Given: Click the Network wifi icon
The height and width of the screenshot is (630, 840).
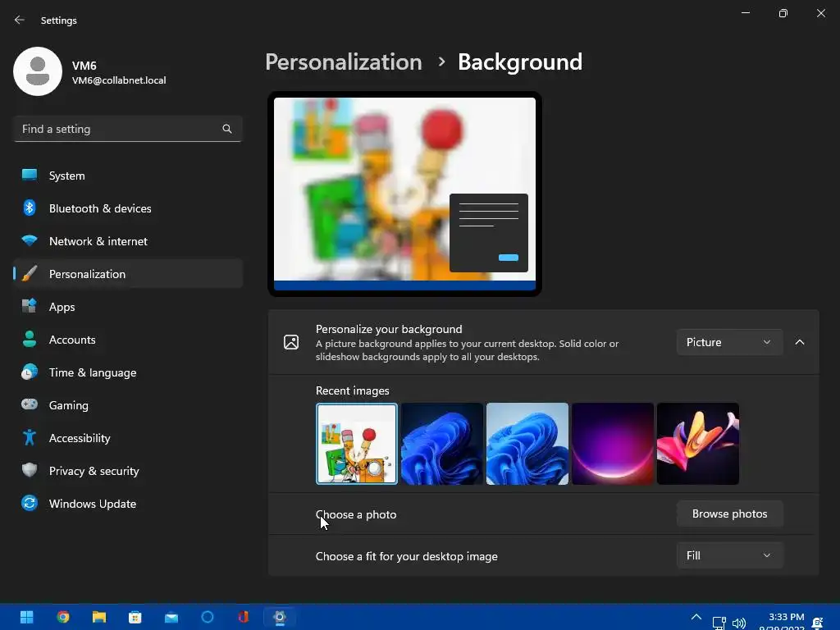Looking at the screenshot, I should click(30, 240).
